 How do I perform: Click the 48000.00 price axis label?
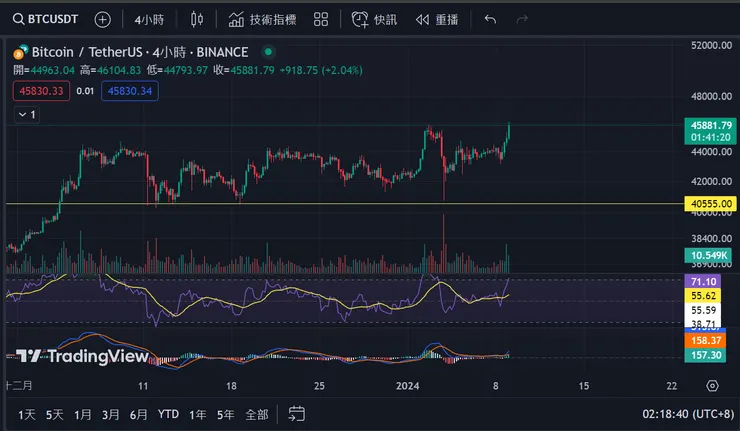click(x=711, y=96)
